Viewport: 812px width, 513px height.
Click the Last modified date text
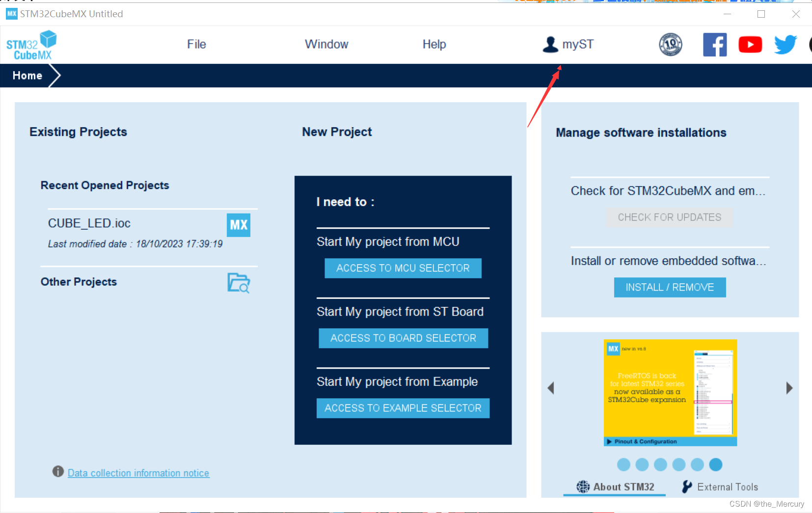pyautogui.click(x=135, y=244)
